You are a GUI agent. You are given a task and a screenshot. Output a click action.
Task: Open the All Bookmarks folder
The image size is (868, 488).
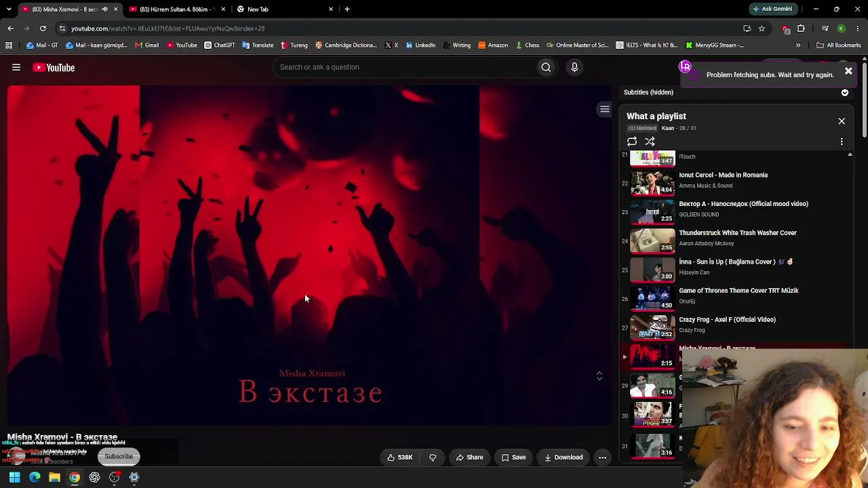click(839, 45)
